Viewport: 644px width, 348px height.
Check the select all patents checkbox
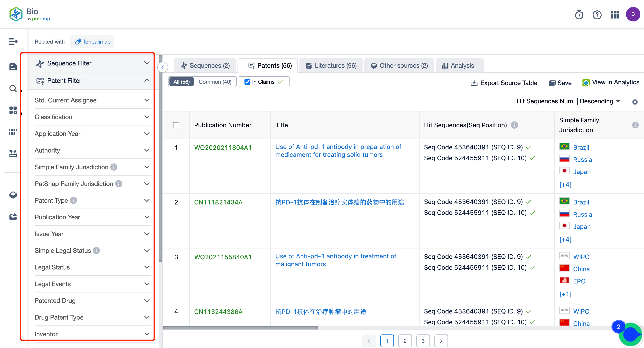pos(176,125)
